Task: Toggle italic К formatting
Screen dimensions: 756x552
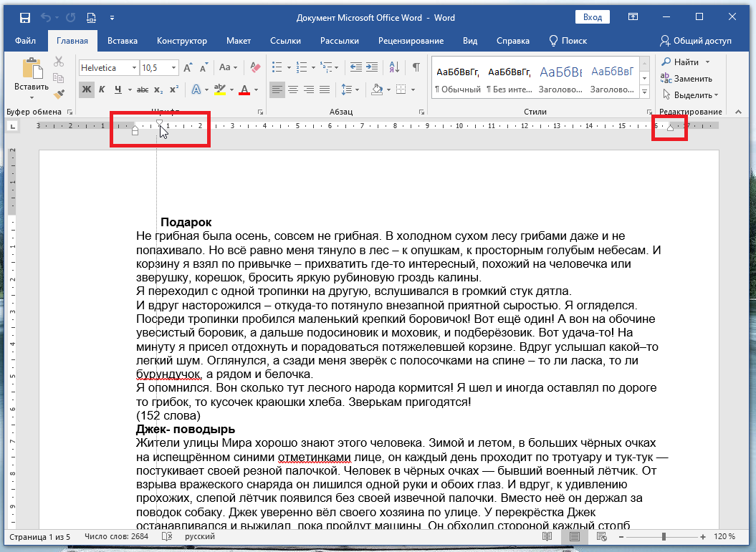Action: [x=102, y=89]
